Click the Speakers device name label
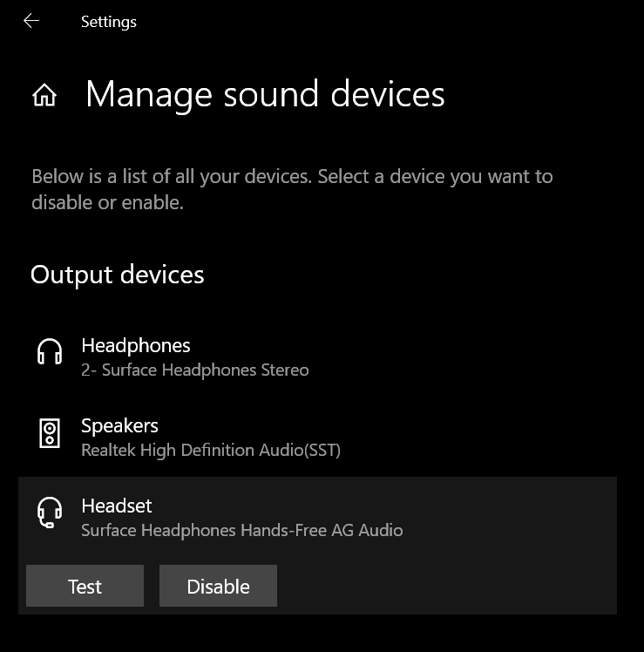 [x=119, y=425]
